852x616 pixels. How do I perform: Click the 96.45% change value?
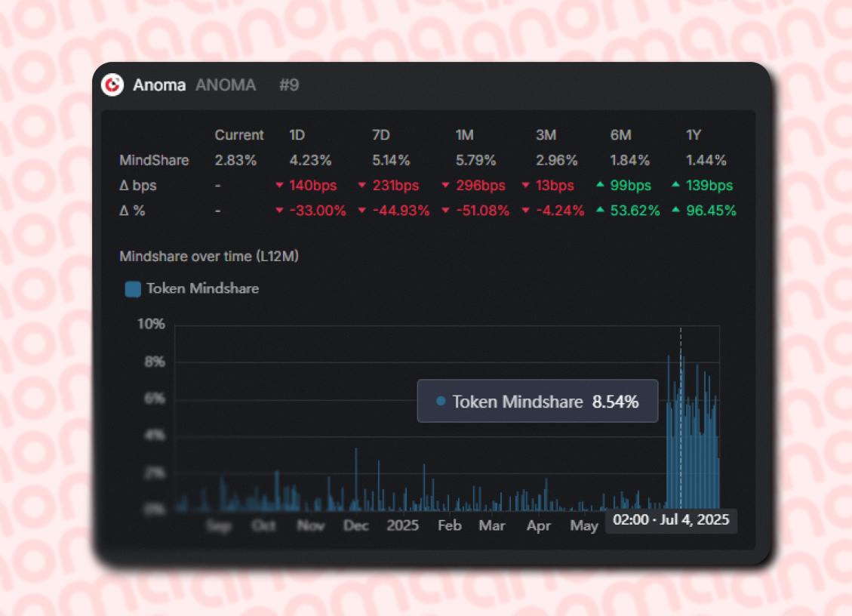pos(712,211)
